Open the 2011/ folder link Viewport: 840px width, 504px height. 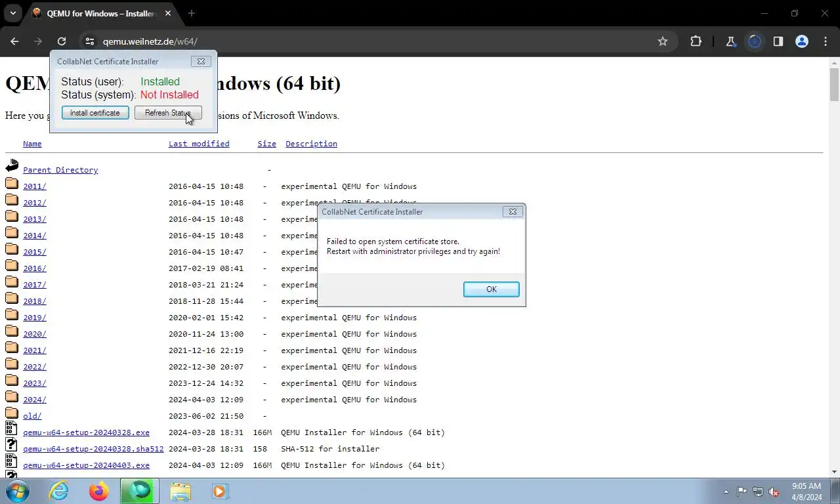coord(35,186)
